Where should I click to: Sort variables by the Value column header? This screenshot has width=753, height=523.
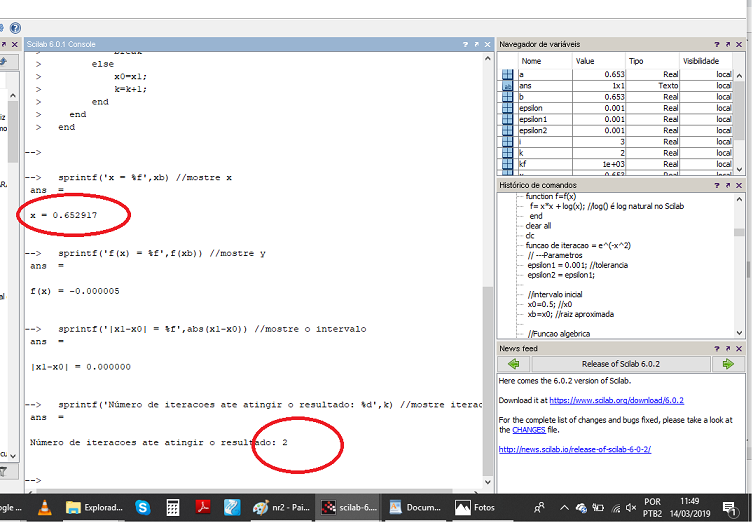point(585,61)
